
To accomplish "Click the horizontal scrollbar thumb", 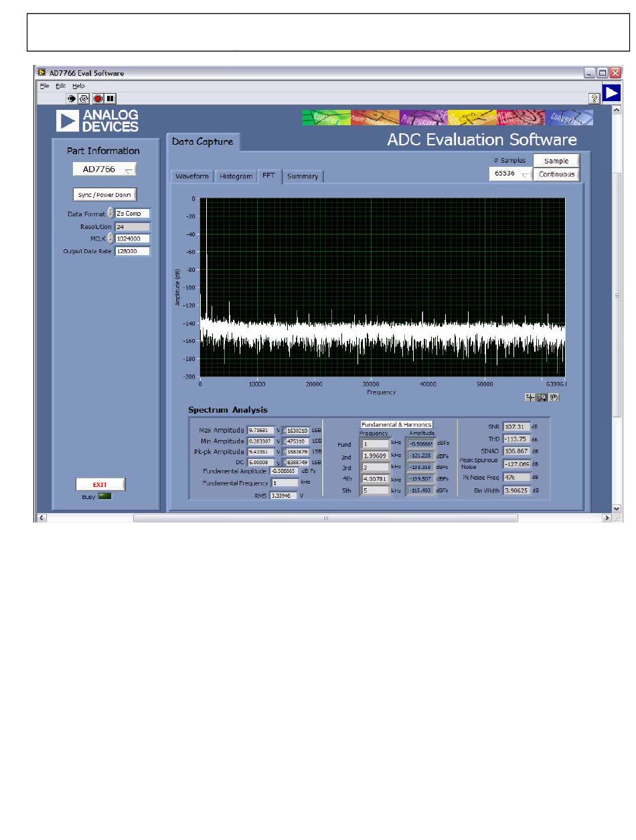I will click(325, 518).
